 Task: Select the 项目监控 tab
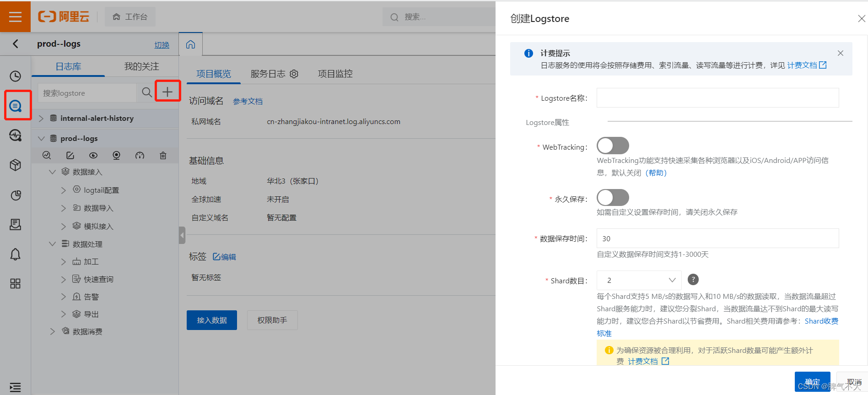[x=335, y=74]
